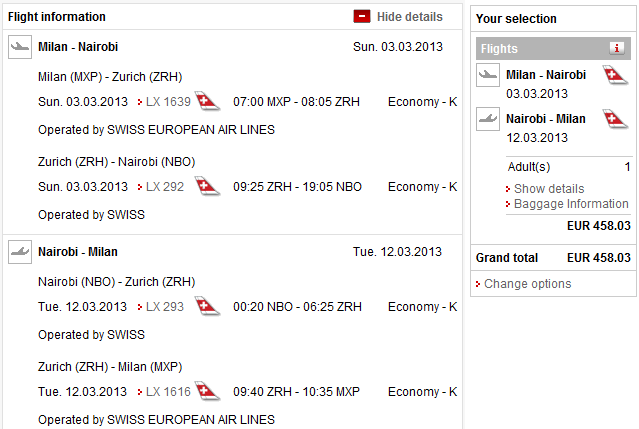This screenshot has width=639, height=429.
Task: Click the Swiss tail logo next to LX 292
Action: [x=205, y=187]
